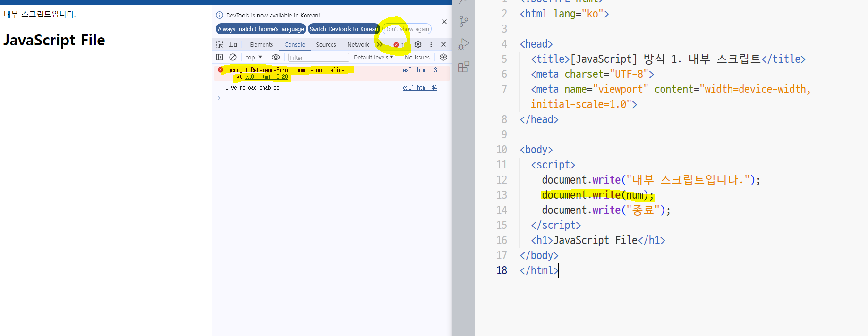Click the Uncaught ReferenceError message text
Viewport: 868px width, 336px height.
286,70
